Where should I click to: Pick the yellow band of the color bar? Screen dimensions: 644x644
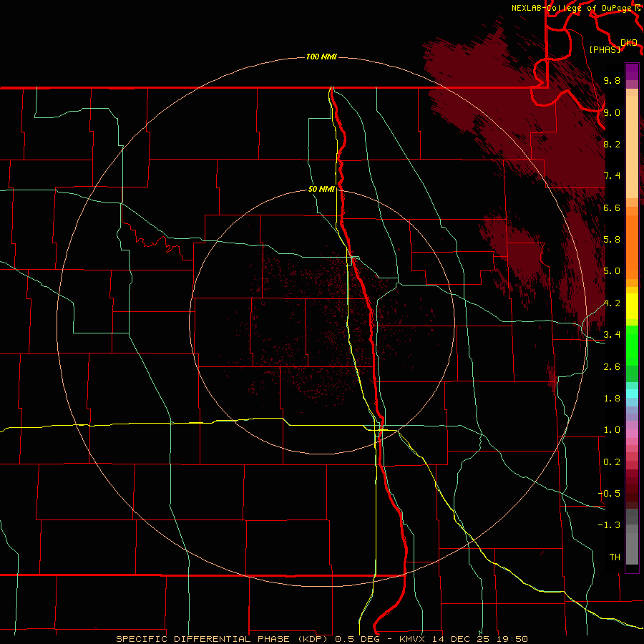(632, 306)
